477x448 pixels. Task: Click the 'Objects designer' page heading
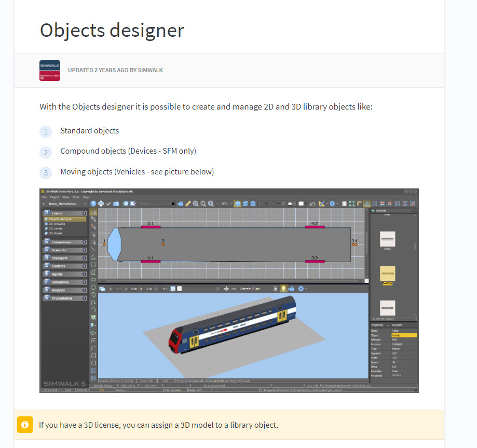point(112,31)
